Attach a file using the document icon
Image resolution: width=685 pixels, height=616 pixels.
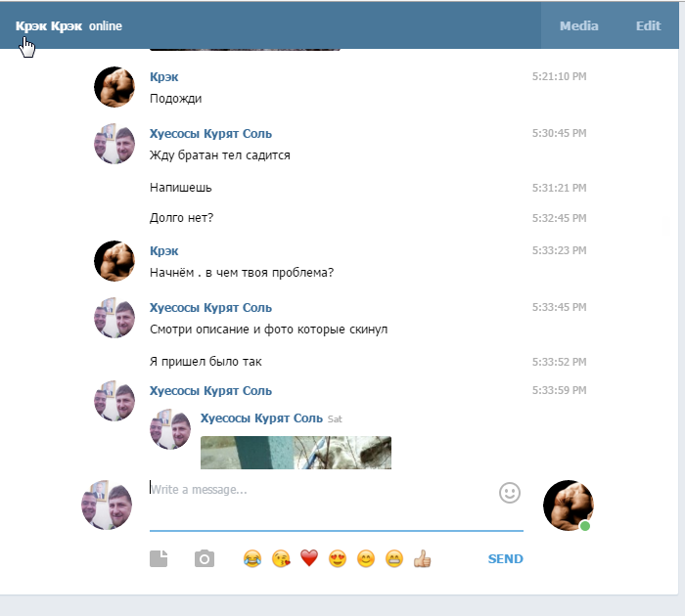pyautogui.click(x=159, y=559)
